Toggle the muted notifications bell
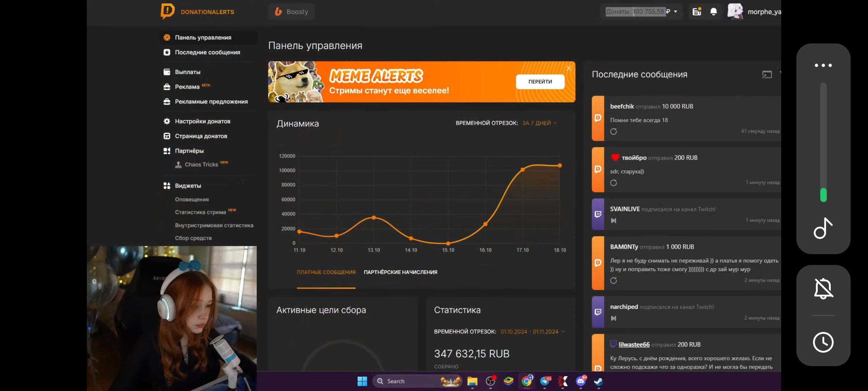This screenshot has height=391, width=868. (x=823, y=288)
